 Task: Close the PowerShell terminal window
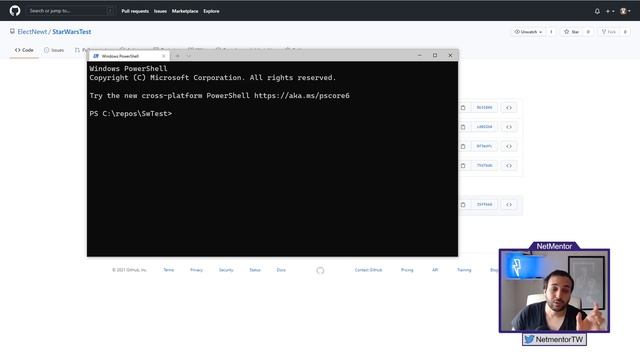click(450, 55)
